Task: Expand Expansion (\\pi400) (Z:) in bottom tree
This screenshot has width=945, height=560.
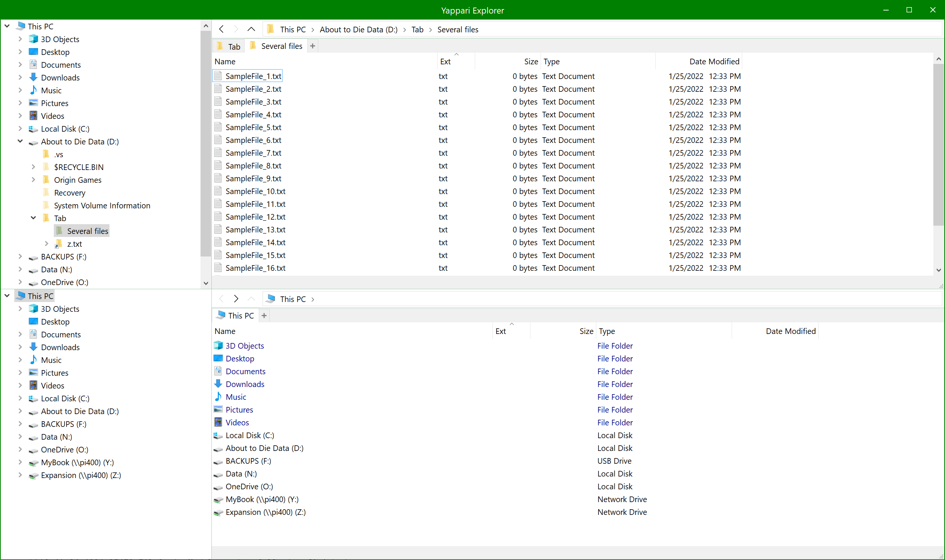Action: [x=20, y=475]
